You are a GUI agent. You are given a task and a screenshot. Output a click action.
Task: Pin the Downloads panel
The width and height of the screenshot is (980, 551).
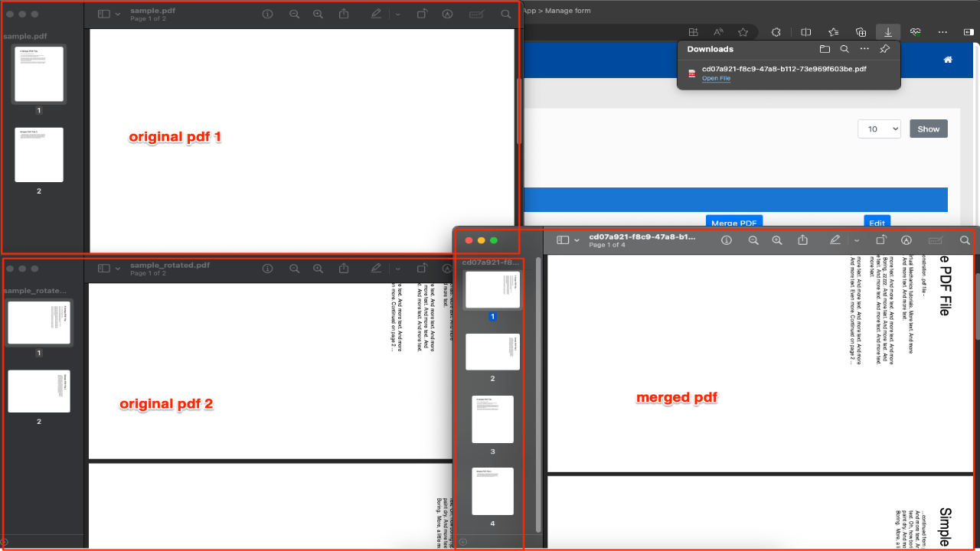(x=884, y=49)
